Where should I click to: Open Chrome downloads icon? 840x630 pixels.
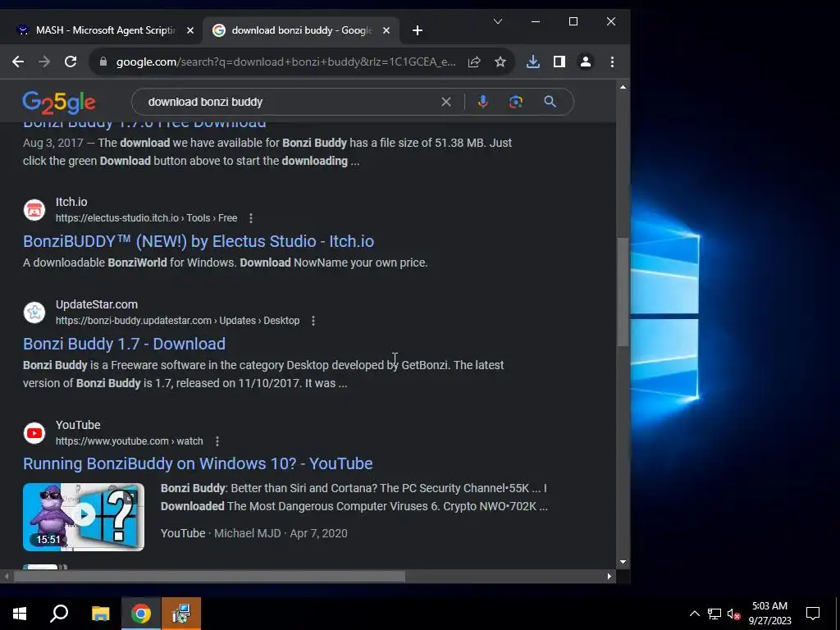533,62
